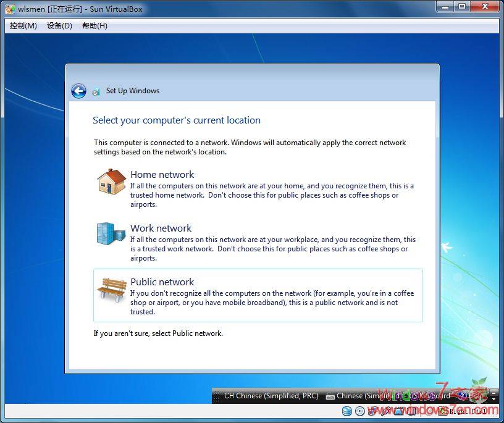Open the 设备(D) menu
504x423 pixels.
tap(58, 25)
